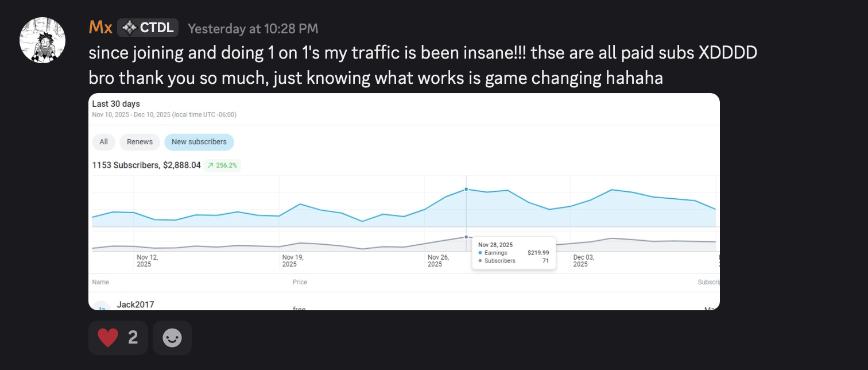Click the blue Earnings legend dot in tooltip
The width and height of the screenshot is (868, 370).
[x=480, y=253]
